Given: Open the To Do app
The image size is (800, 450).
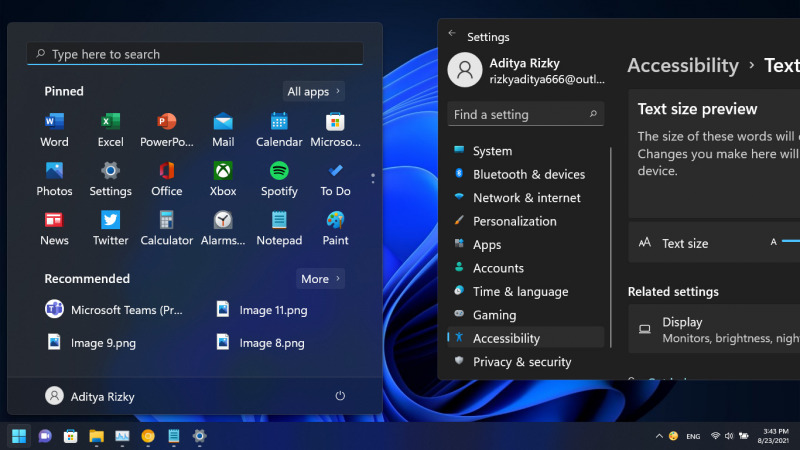Looking at the screenshot, I should point(335,179).
